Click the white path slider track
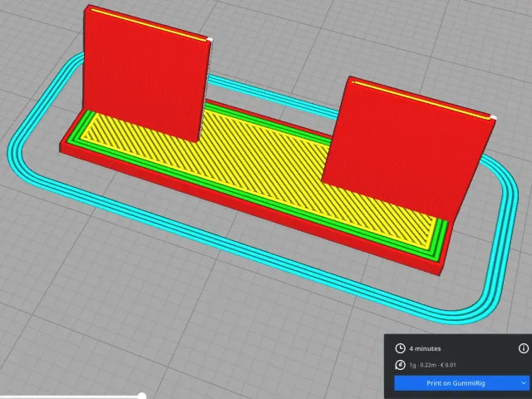532x399 pixels. 70,397
